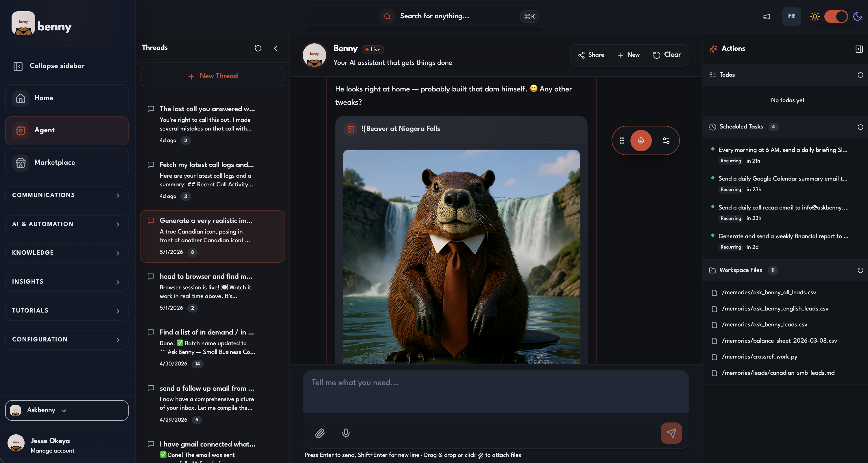
Task: Expand the CONFIGURATION section
Action: click(67, 340)
